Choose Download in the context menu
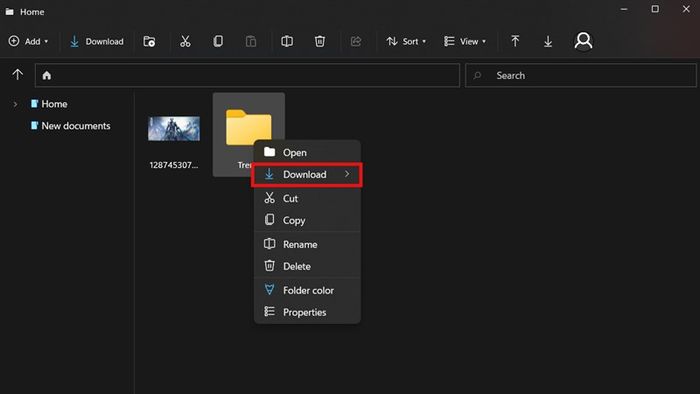The image size is (700, 394). pos(306,174)
